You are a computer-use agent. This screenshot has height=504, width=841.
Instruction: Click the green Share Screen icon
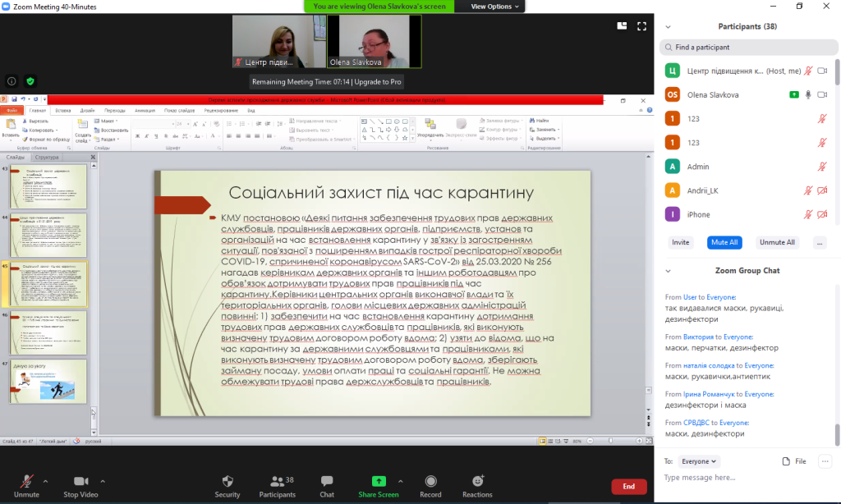click(379, 482)
